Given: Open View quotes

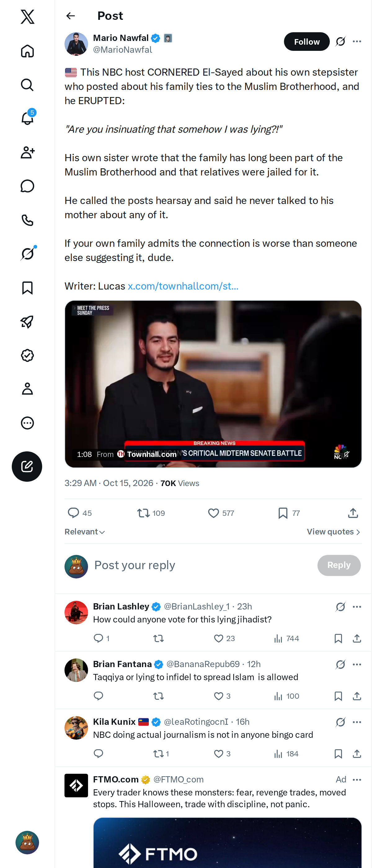Looking at the screenshot, I should coord(334,531).
